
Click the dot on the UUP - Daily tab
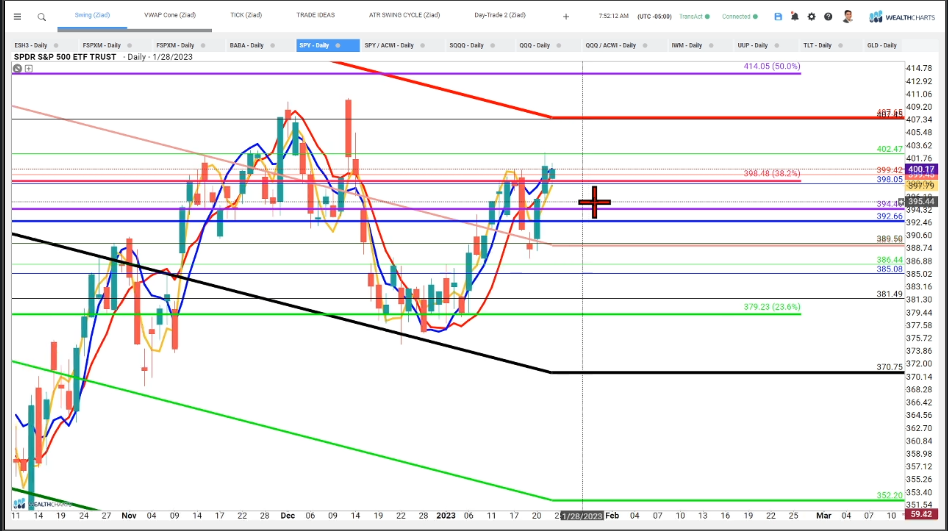[777, 45]
